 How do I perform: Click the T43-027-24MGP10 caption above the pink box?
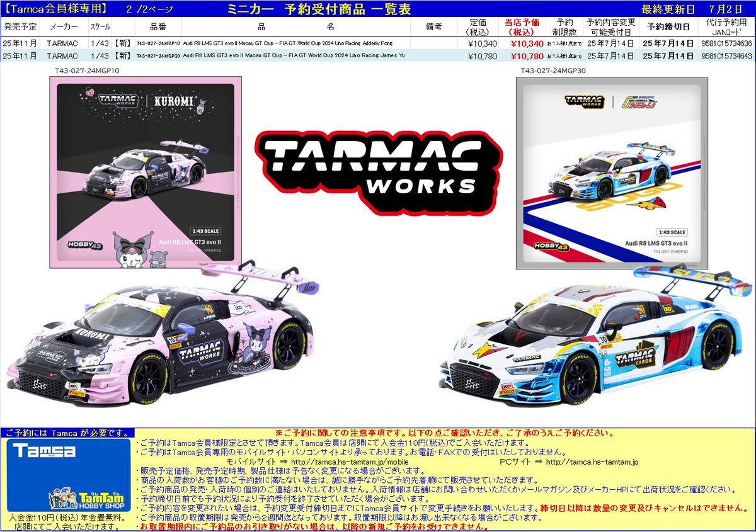(86, 71)
